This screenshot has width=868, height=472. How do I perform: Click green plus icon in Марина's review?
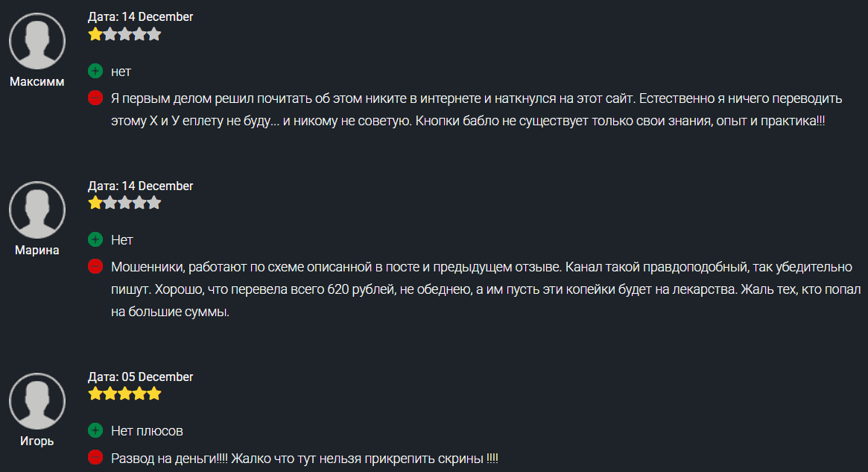tap(95, 240)
